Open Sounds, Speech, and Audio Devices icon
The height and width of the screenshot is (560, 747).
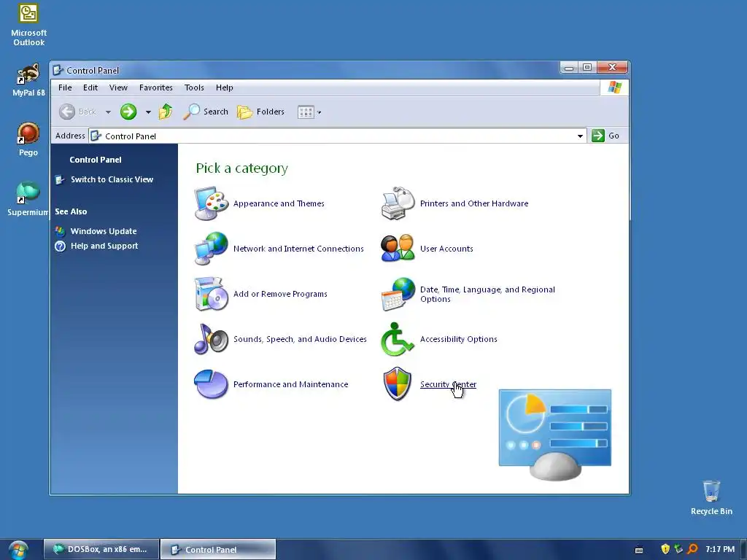click(x=212, y=339)
